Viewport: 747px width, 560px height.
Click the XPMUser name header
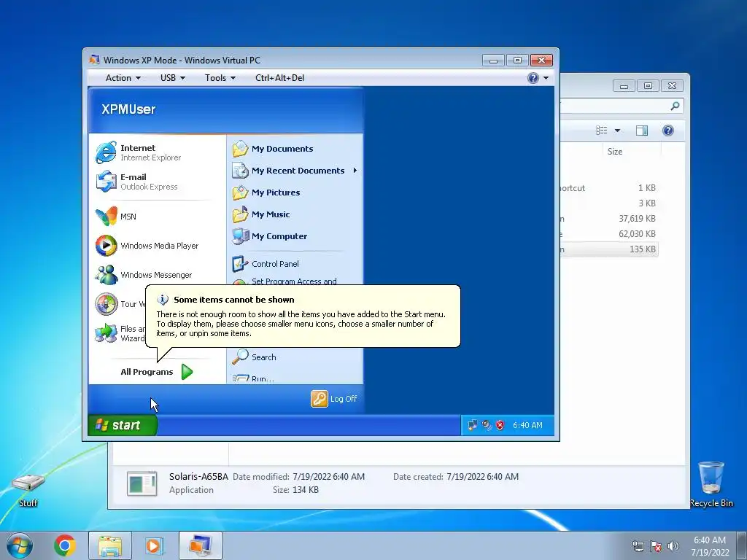(128, 109)
